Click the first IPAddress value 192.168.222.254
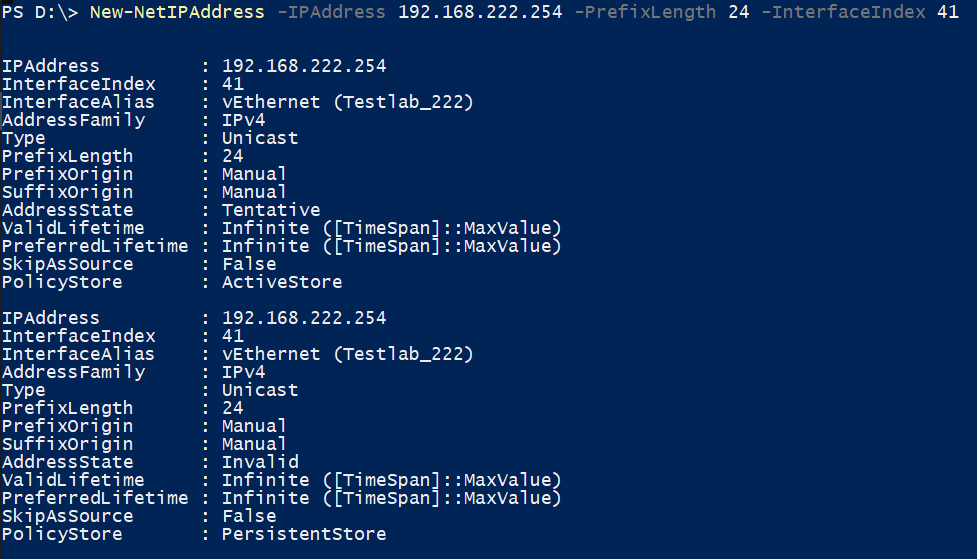The image size is (977, 559). pyautogui.click(x=304, y=65)
